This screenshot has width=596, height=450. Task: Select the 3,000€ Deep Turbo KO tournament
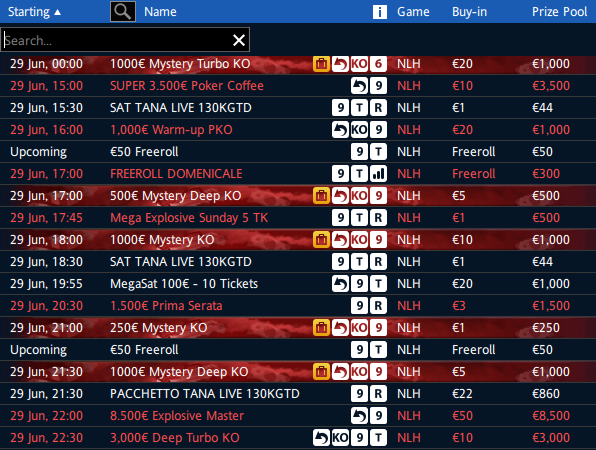click(x=298, y=438)
